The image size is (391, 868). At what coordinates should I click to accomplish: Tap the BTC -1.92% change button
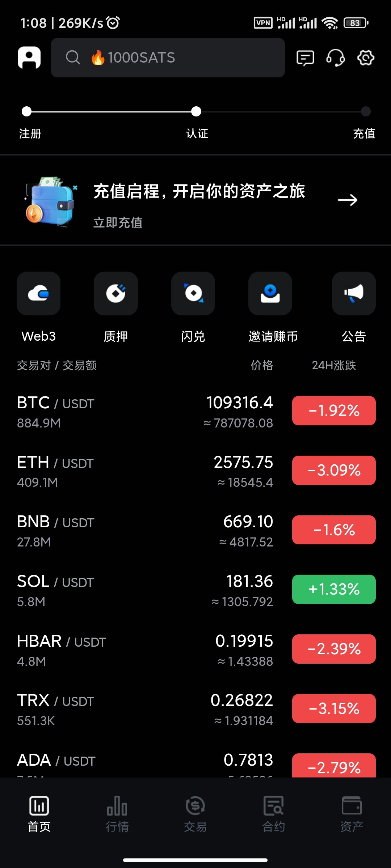334,410
